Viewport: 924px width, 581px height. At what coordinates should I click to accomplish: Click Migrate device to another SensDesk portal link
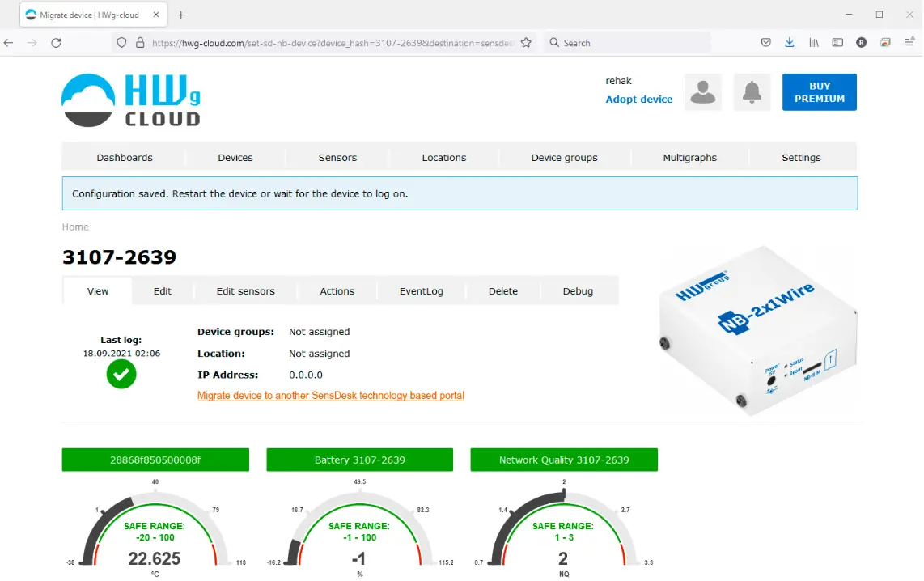click(x=331, y=396)
